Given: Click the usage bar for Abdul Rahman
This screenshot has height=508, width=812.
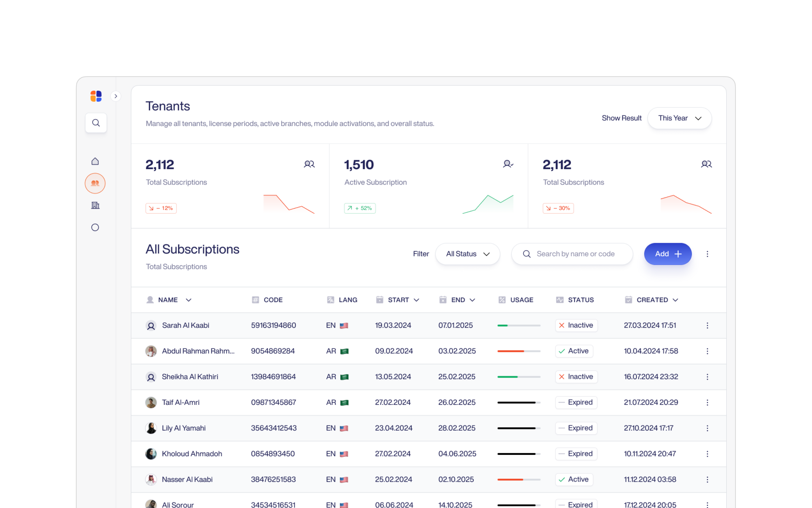Looking at the screenshot, I should click(x=519, y=351).
